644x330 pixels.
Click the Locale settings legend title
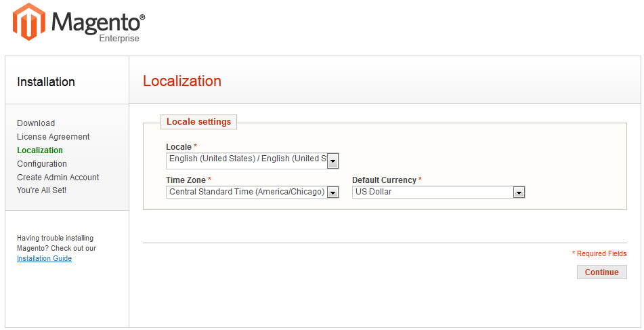[198, 122]
